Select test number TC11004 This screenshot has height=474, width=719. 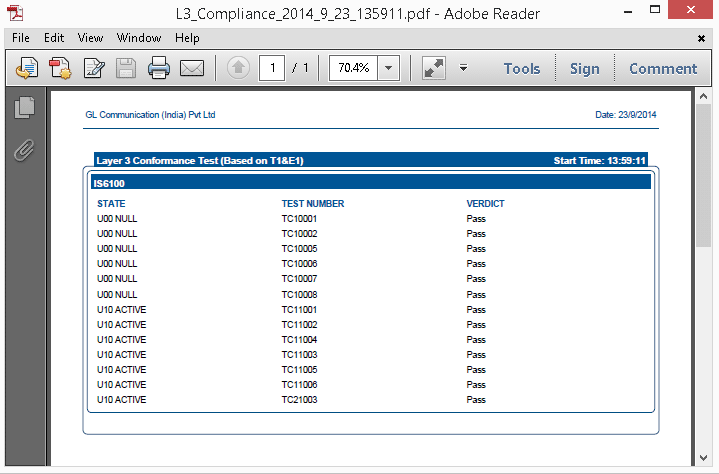pyautogui.click(x=299, y=340)
